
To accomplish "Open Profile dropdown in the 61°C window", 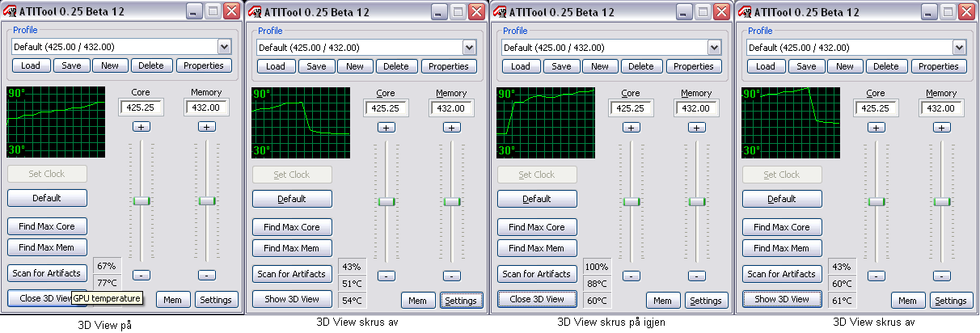I will (959, 47).
